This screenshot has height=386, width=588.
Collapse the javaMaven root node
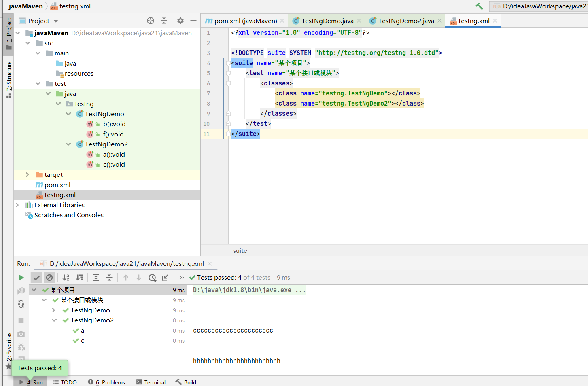pos(18,33)
